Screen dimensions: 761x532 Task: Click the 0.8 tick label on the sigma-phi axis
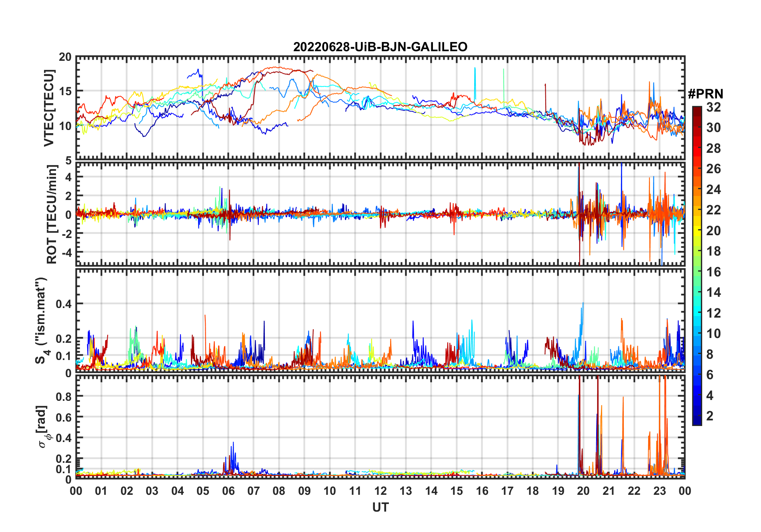point(64,396)
